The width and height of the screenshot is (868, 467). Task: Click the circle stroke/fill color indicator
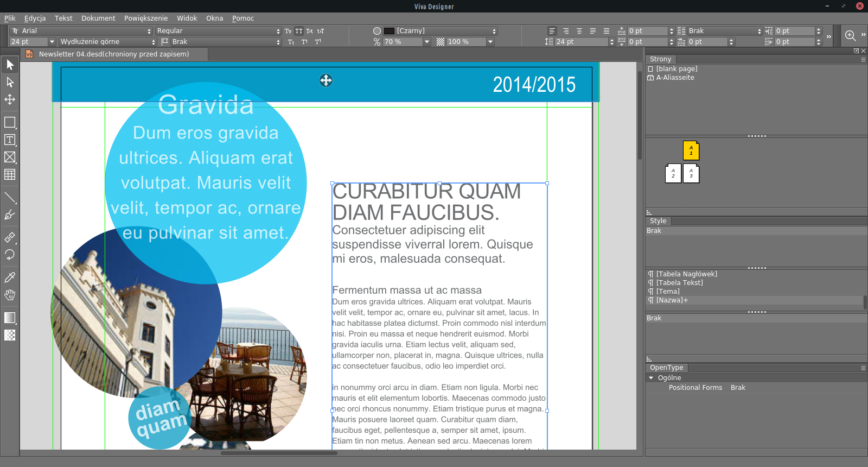[x=377, y=31]
